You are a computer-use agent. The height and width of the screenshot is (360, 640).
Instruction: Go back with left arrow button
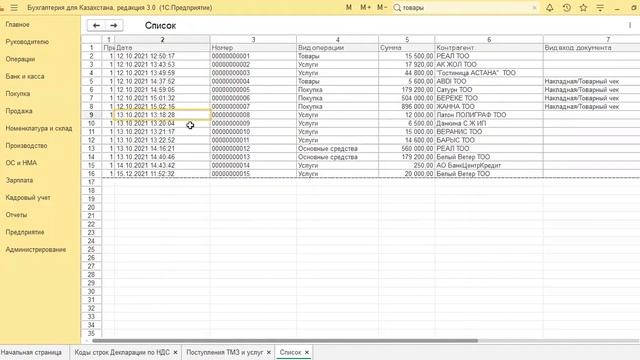pos(96,25)
